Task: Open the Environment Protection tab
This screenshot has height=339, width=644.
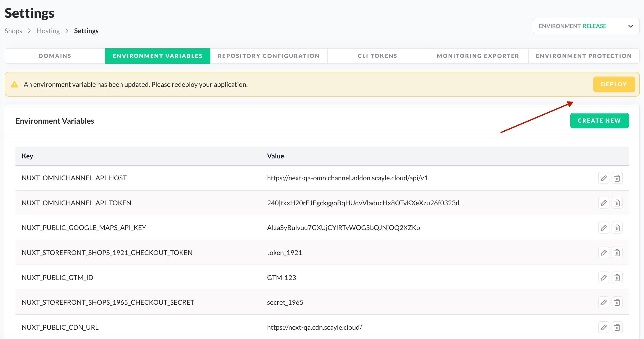Action: [x=584, y=56]
